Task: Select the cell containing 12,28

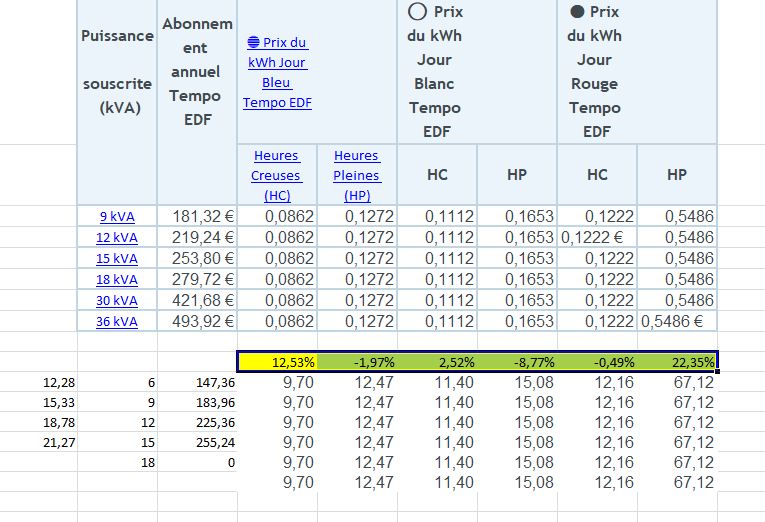Action: pos(39,382)
